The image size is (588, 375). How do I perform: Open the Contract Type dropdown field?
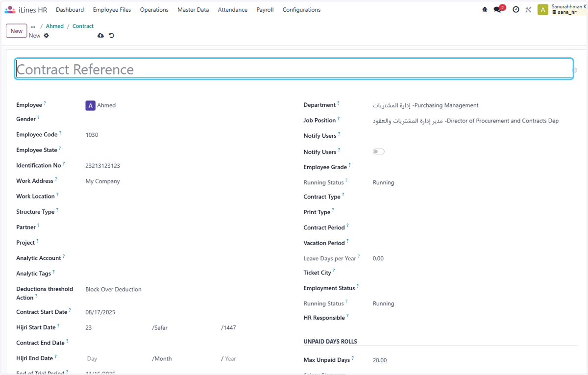click(x=474, y=197)
